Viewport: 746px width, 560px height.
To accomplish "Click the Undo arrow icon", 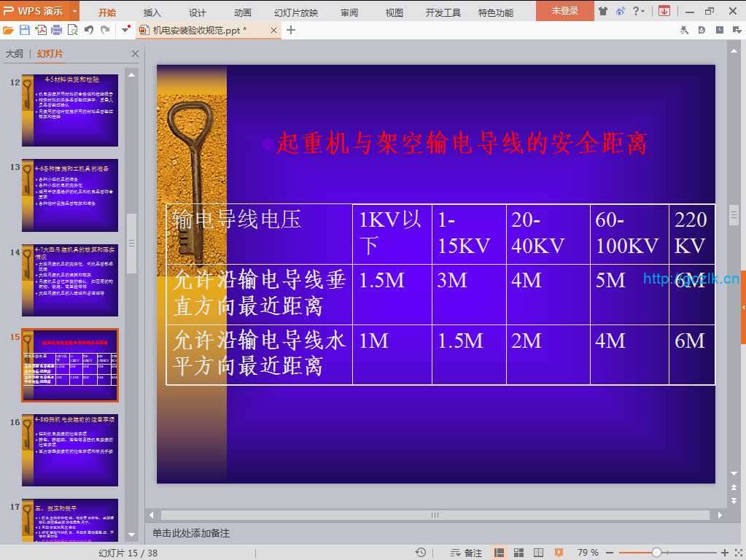I will point(89,30).
